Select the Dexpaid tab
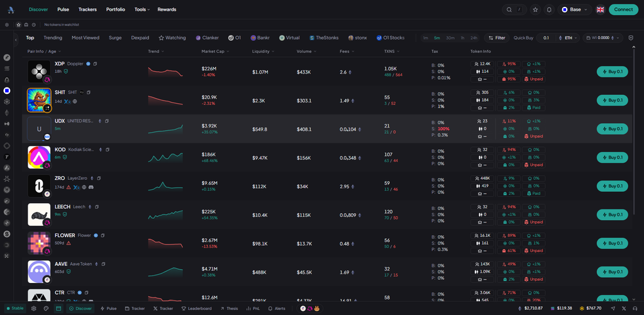The height and width of the screenshot is (315, 644). pyautogui.click(x=140, y=38)
